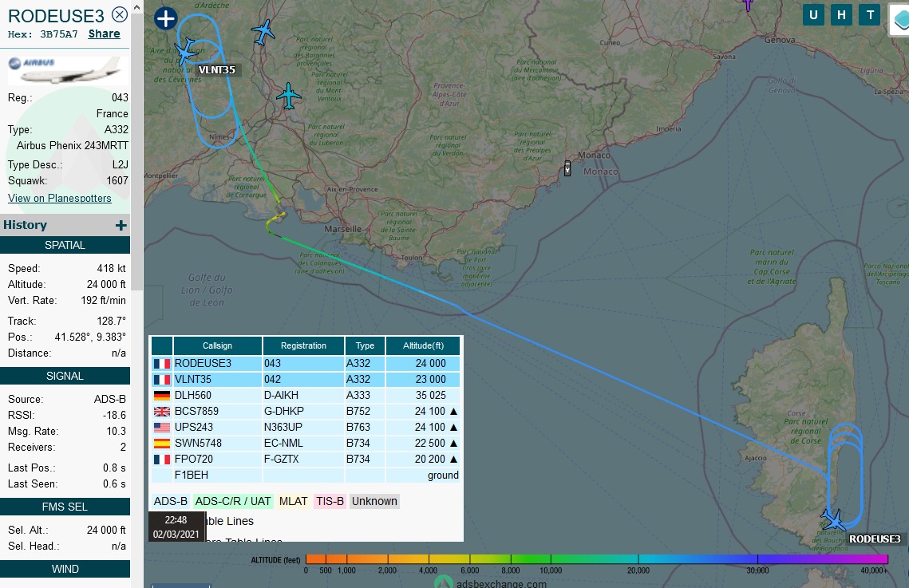This screenshot has width=909, height=588.
Task: Open the map layers switcher icon
Action: tap(900, 20)
